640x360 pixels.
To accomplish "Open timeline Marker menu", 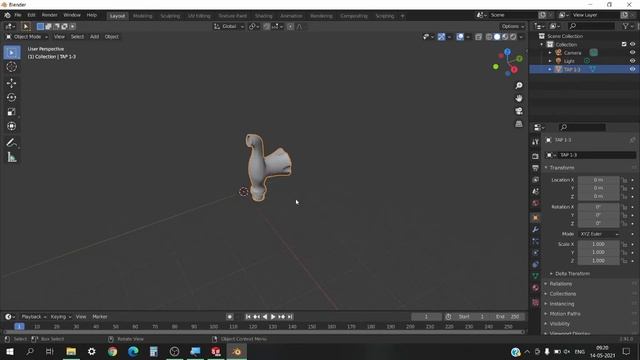I will point(100,317).
